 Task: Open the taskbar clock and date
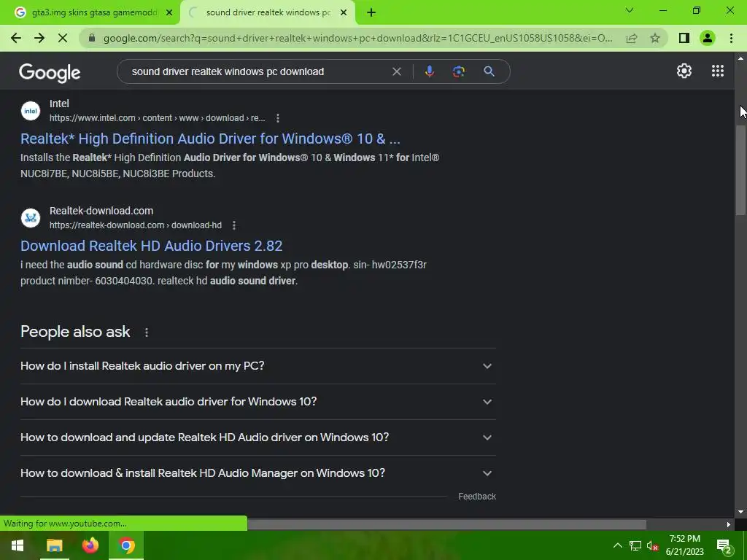(684, 545)
